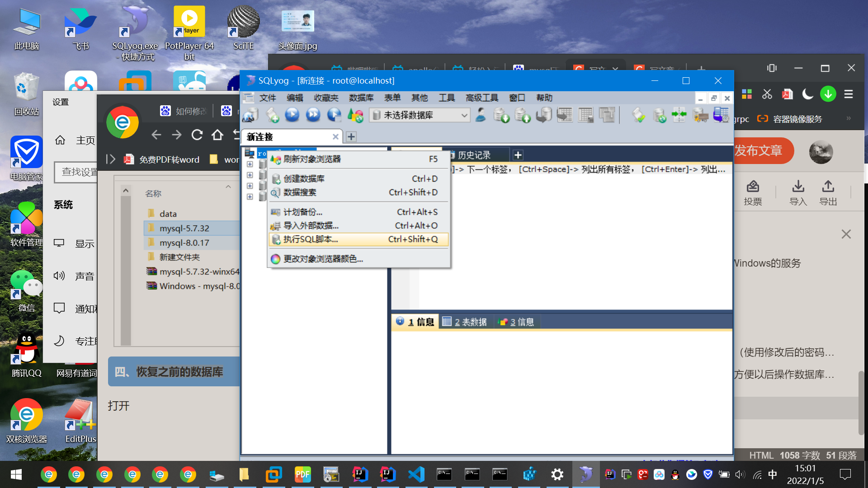This screenshot has height=488, width=868.
Task: Click database refresh icon right of checkmark
Action: [x=660, y=115]
